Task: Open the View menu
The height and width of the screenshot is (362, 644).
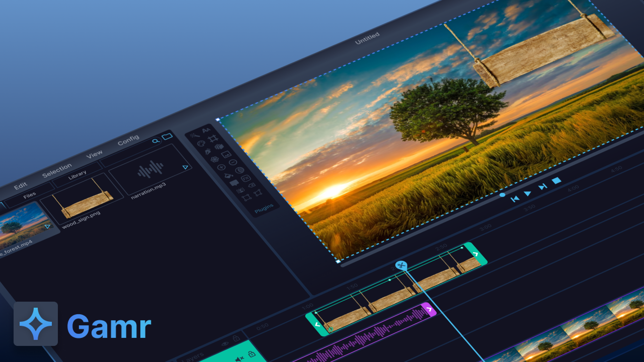Action: (94, 154)
